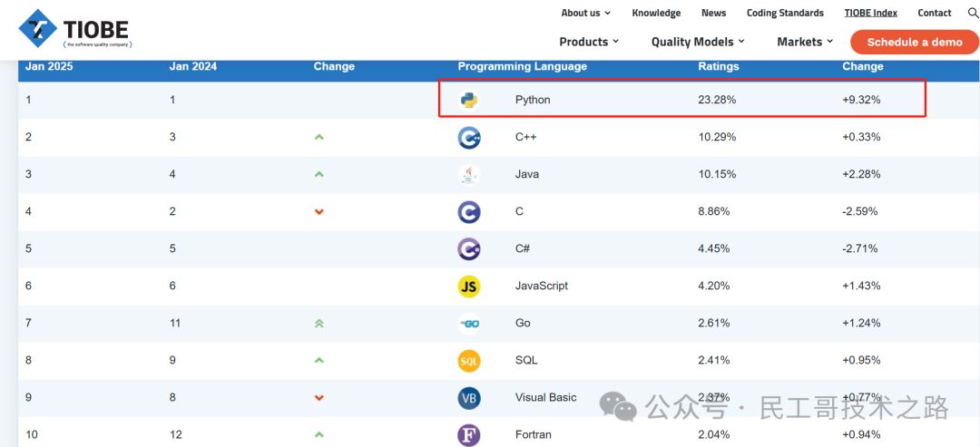Click the SQL language name
The height and width of the screenshot is (447, 980).
[x=526, y=360]
